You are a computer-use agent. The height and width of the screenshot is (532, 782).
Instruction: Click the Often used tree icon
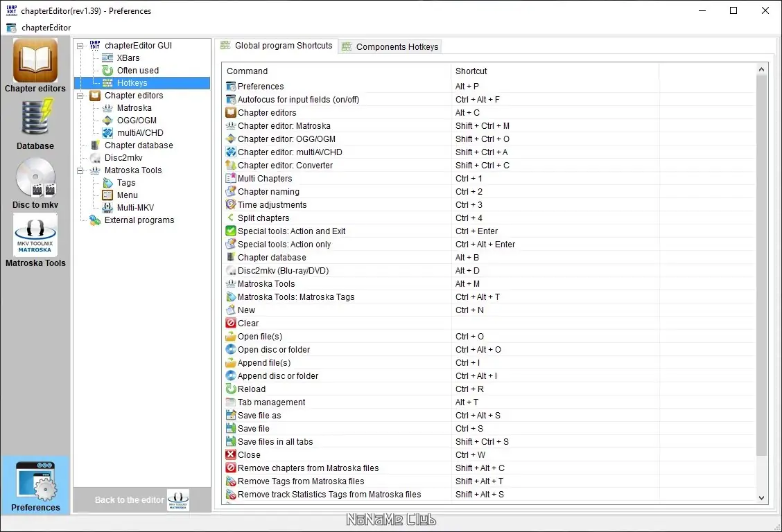(107, 70)
